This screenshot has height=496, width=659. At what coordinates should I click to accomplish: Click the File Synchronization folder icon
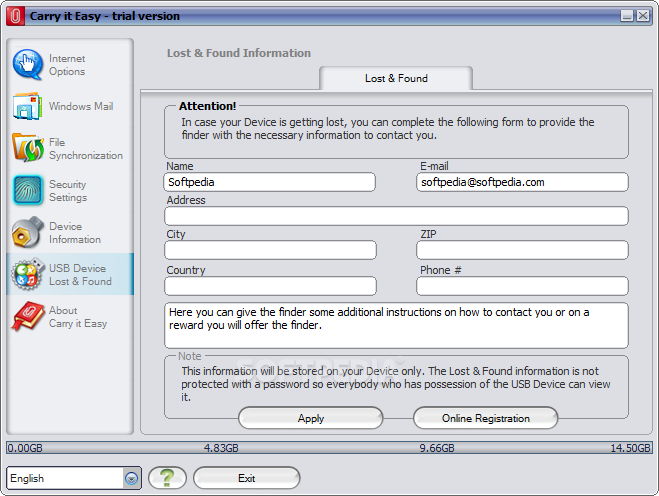(28, 148)
